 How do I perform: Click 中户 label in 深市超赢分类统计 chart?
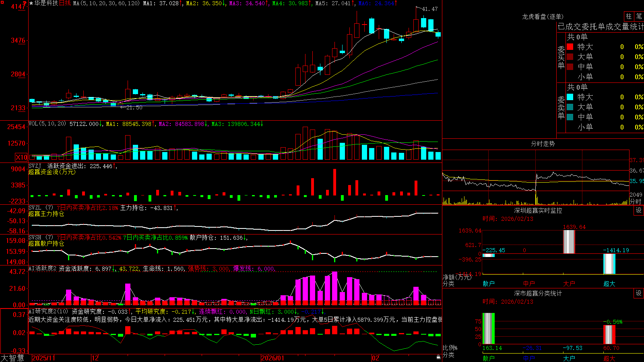[x=529, y=358]
